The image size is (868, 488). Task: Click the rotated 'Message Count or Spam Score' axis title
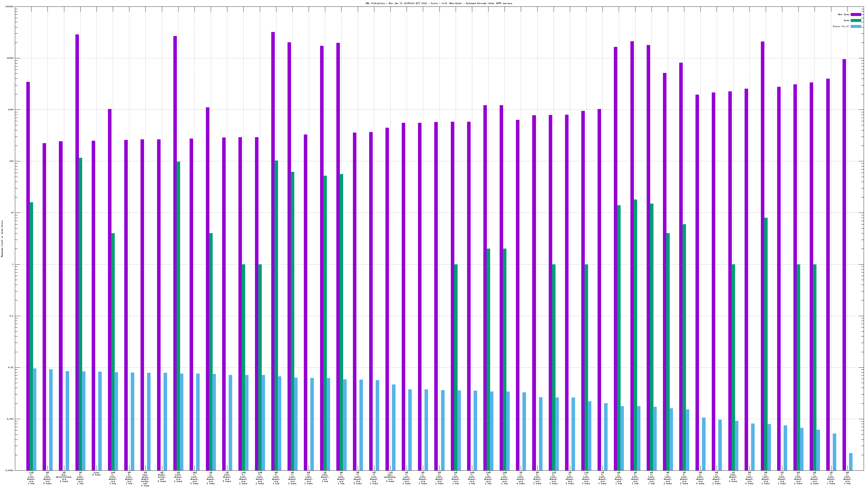(2, 239)
